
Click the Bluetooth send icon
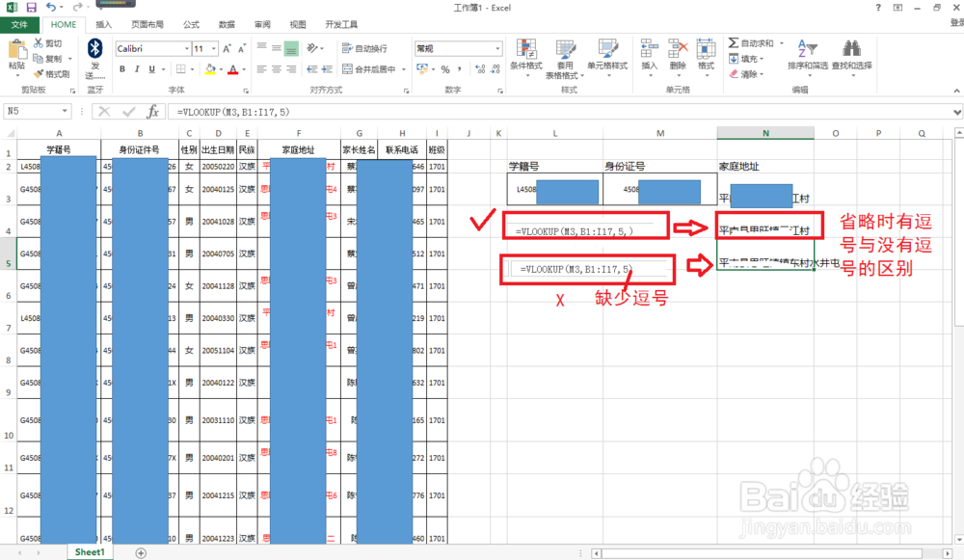point(94,48)
